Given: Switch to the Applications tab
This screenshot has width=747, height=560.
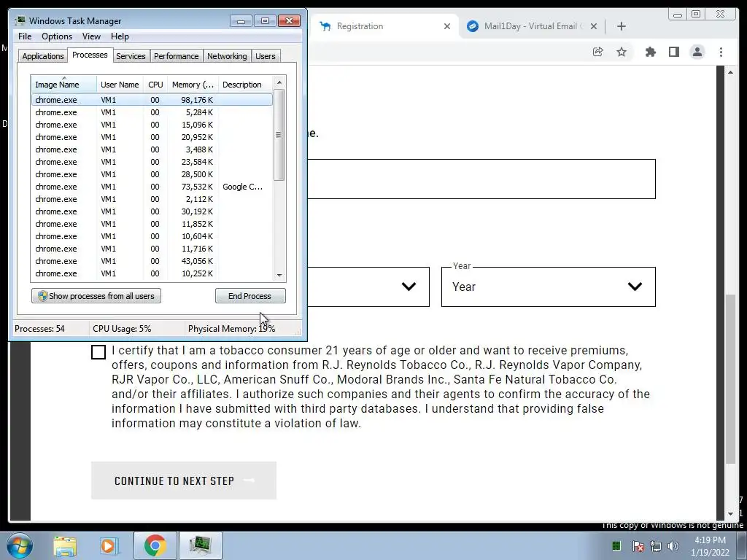Looking at the screenshot, I should (43, 55).
